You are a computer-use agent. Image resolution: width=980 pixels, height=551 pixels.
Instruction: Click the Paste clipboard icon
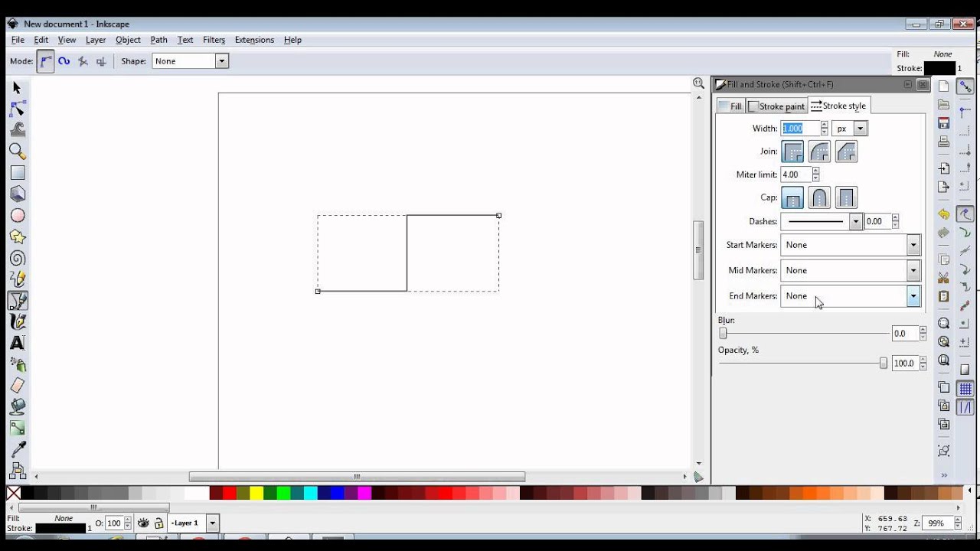(x=944, y=296)
